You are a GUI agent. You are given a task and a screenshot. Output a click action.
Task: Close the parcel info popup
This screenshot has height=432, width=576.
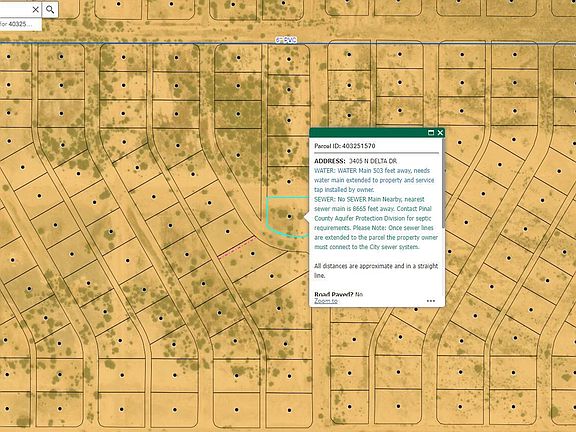pos(440,133)
